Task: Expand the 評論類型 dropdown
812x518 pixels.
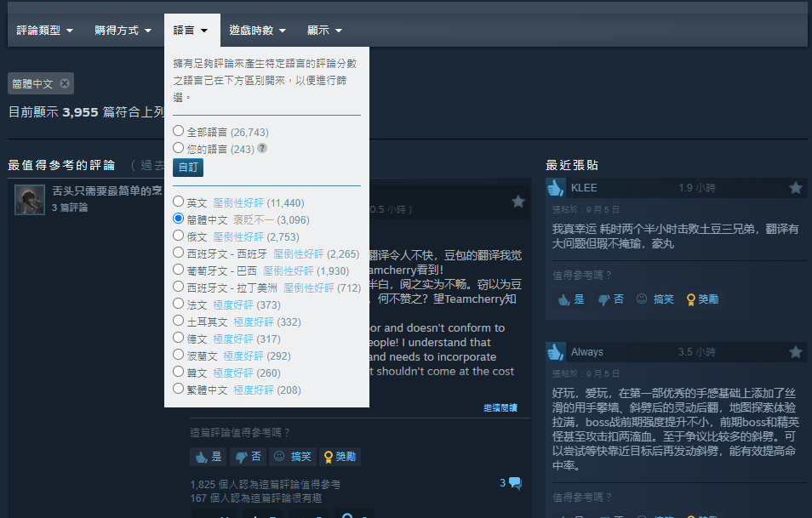Action: [x=45, y=31]
